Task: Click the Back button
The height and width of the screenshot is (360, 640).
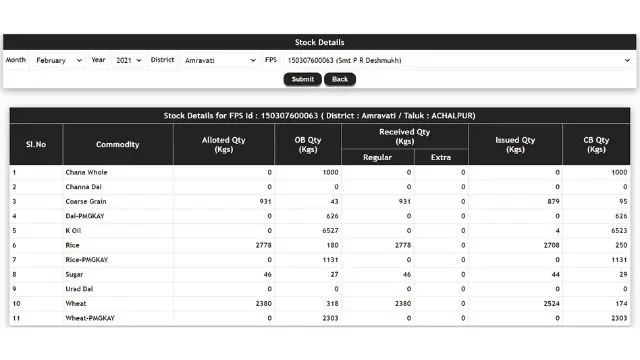Action: tap(340, 79)
